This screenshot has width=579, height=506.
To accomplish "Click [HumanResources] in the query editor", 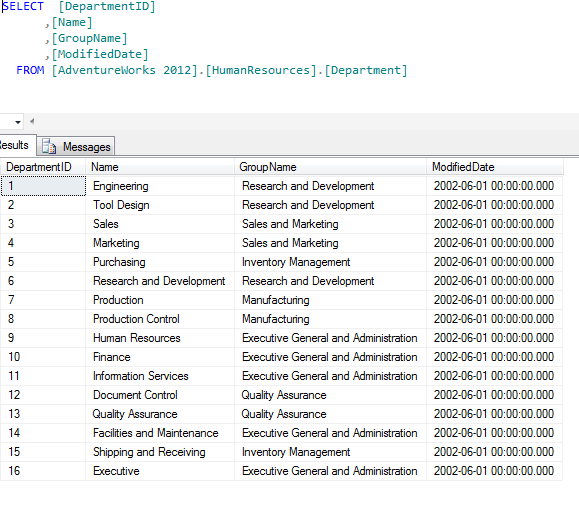I will [261, 70].
